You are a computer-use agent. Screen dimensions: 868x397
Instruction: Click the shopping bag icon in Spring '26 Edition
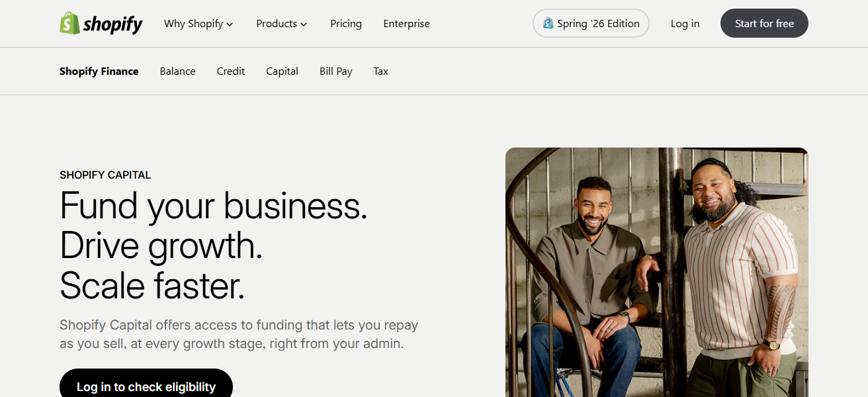point(548,23)
